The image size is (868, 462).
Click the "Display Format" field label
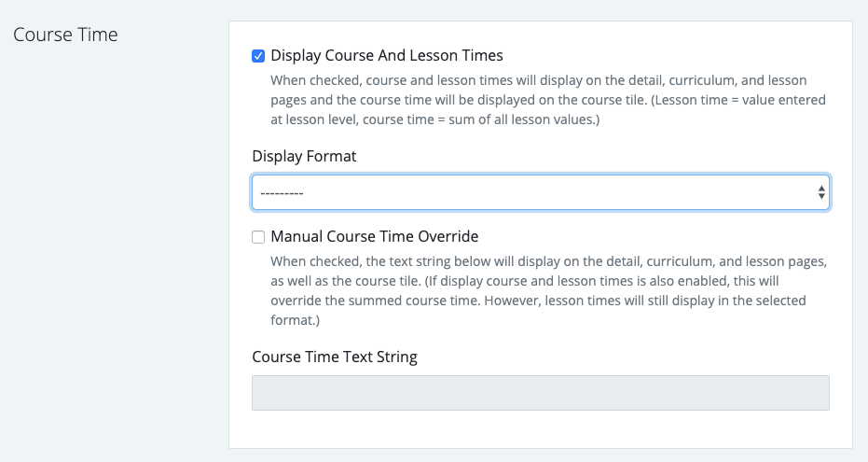[304, 156]
